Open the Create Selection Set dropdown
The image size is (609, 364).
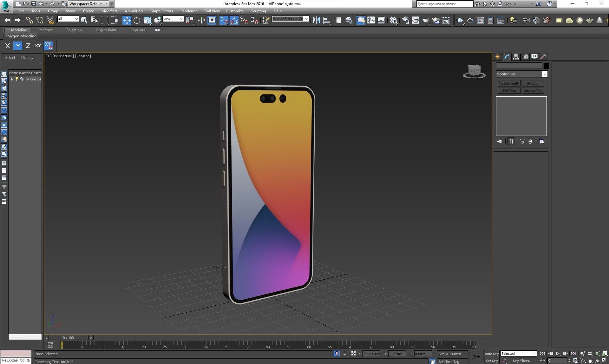click(291, 19)
